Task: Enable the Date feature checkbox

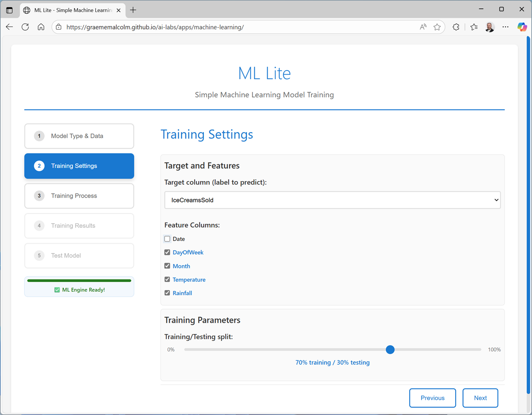Action: 167,239
